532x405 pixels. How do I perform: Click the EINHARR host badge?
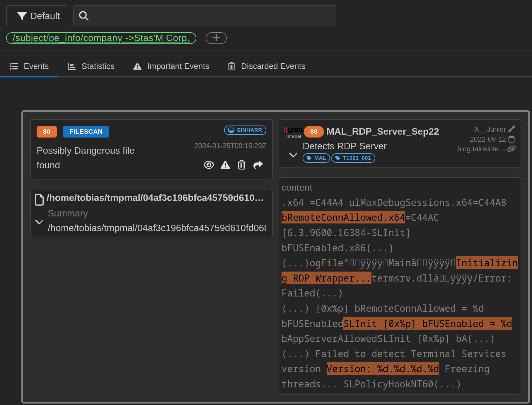point(245,130)
